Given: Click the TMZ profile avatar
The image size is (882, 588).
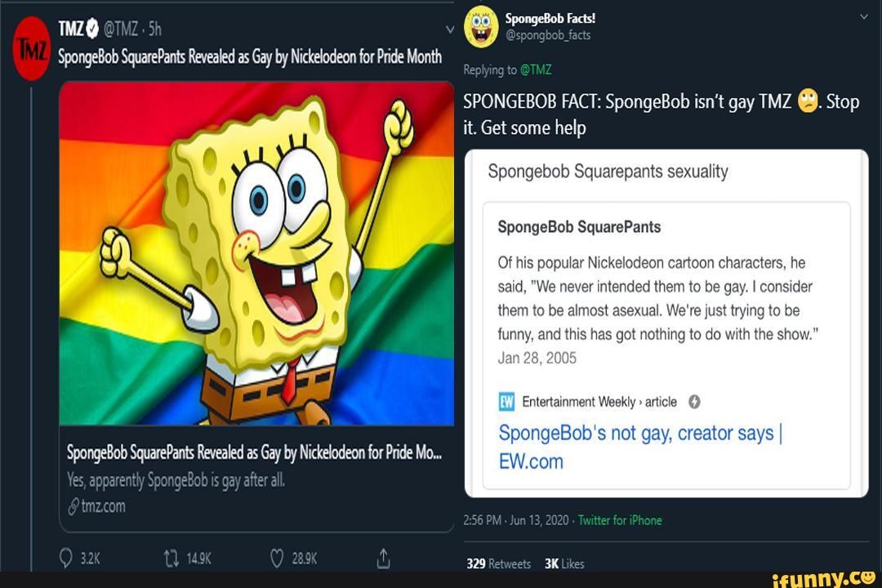Looking at the screenshot, I should [x=33, y=49].
